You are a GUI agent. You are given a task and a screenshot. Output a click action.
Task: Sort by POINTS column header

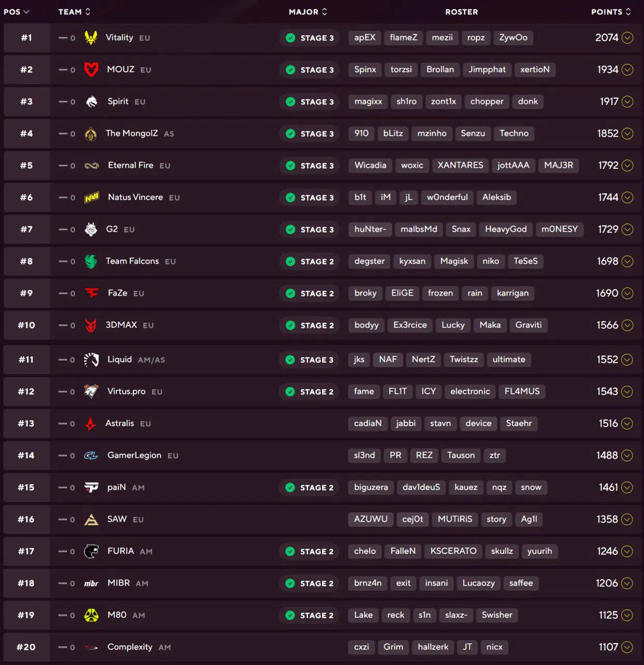(611, 11)
